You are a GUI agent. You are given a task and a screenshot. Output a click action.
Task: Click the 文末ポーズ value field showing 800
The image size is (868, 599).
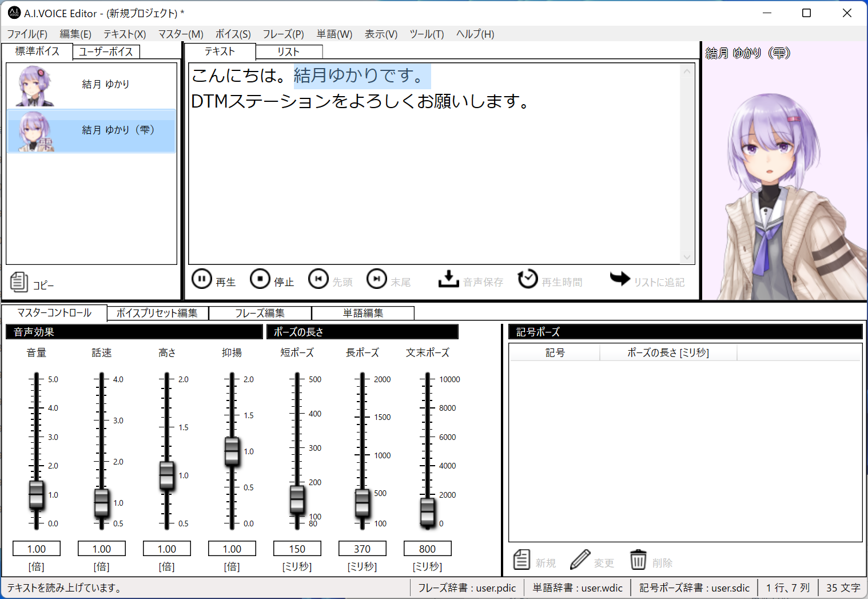tap(428, 549)
